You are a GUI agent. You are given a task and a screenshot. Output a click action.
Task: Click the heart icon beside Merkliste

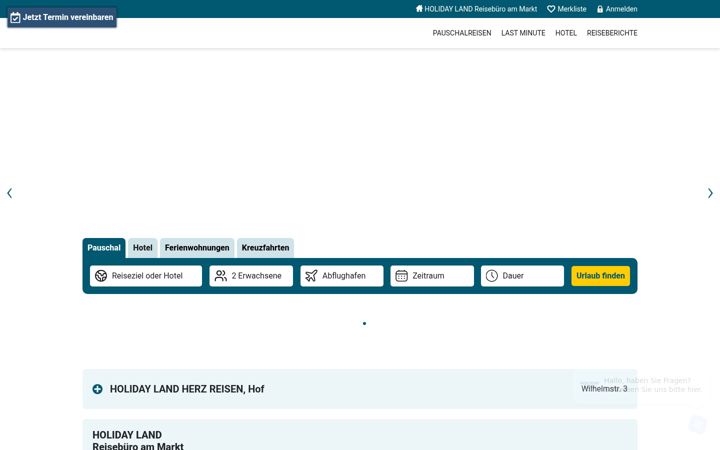click(551, 9)
